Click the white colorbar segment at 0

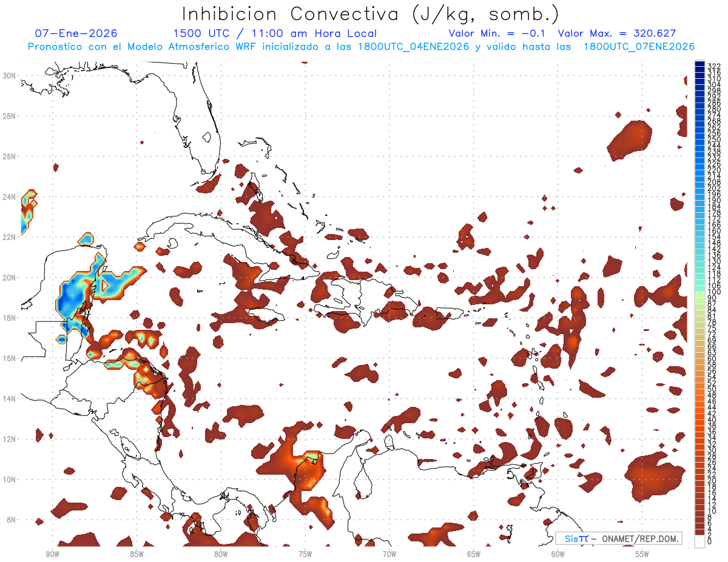click(x=700, y=541)
